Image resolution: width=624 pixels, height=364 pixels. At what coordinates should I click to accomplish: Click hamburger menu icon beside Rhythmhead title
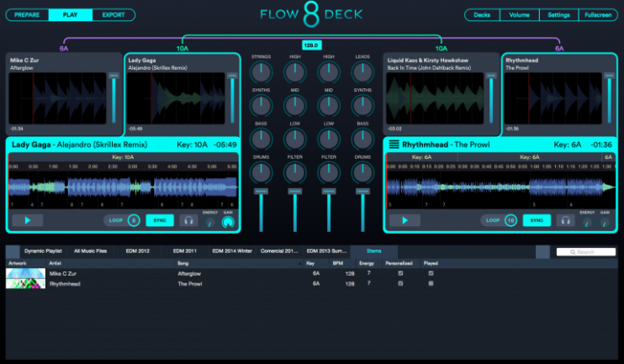(x=392, y=145)
